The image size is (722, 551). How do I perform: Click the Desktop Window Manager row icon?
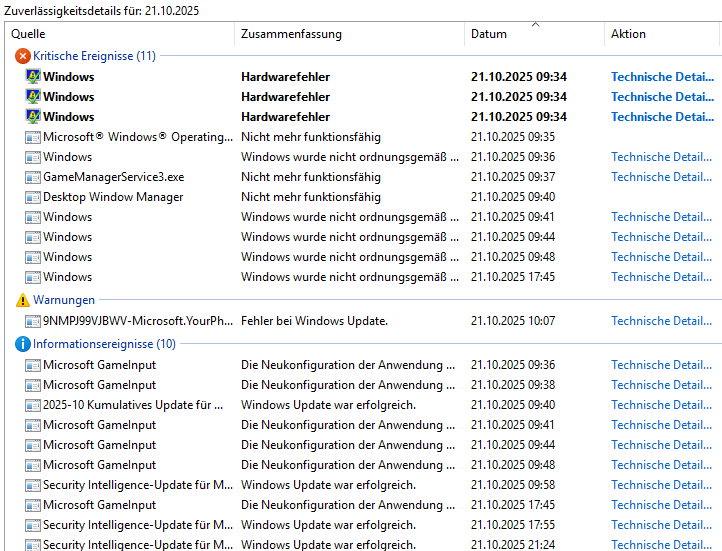point(33,197)
